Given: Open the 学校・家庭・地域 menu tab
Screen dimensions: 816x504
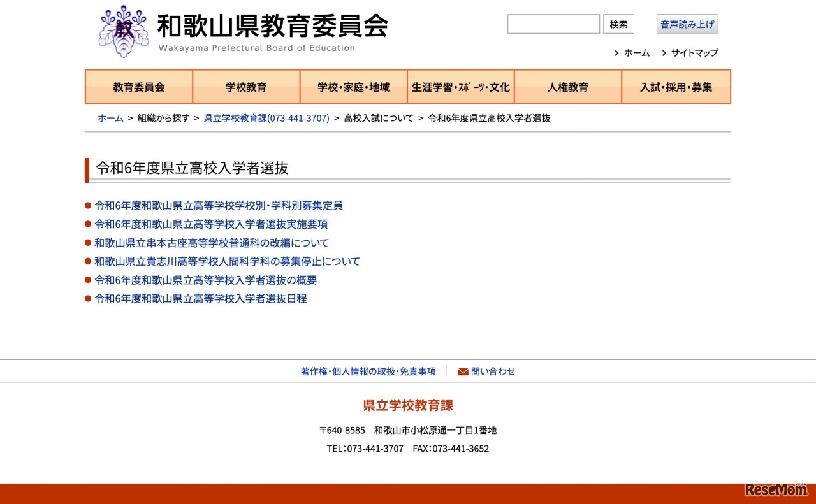Looking at the screenshot, I should click(x=353, y=87).
